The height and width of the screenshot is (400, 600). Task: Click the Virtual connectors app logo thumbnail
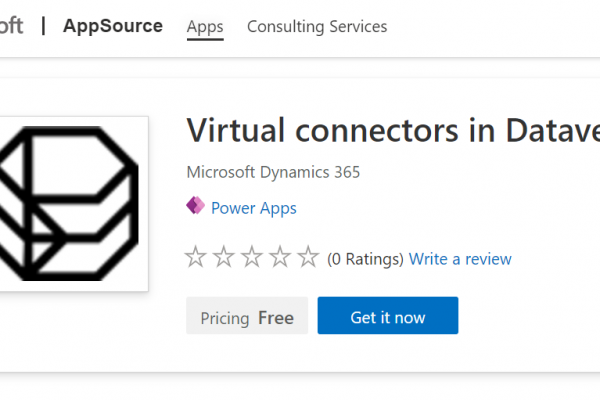73,204
